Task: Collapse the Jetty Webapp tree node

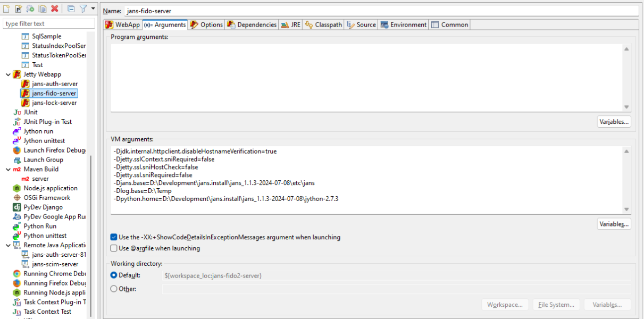Action: 8,74
